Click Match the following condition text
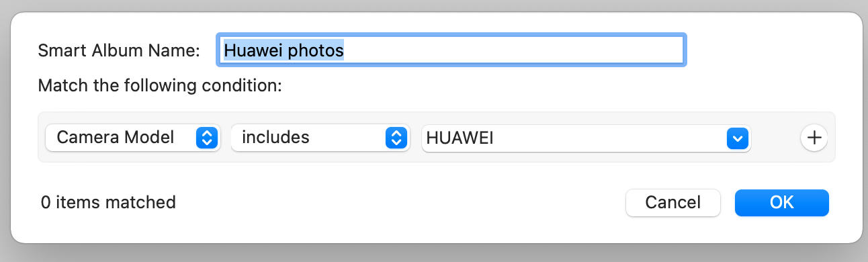 [x=159, y=86]
